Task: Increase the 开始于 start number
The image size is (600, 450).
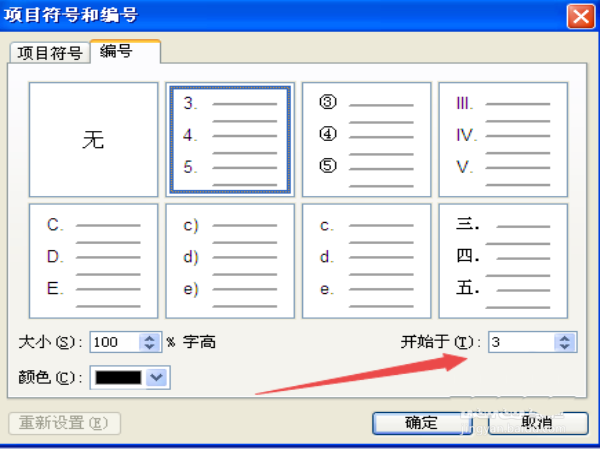Action: click(x=565, y=338)
